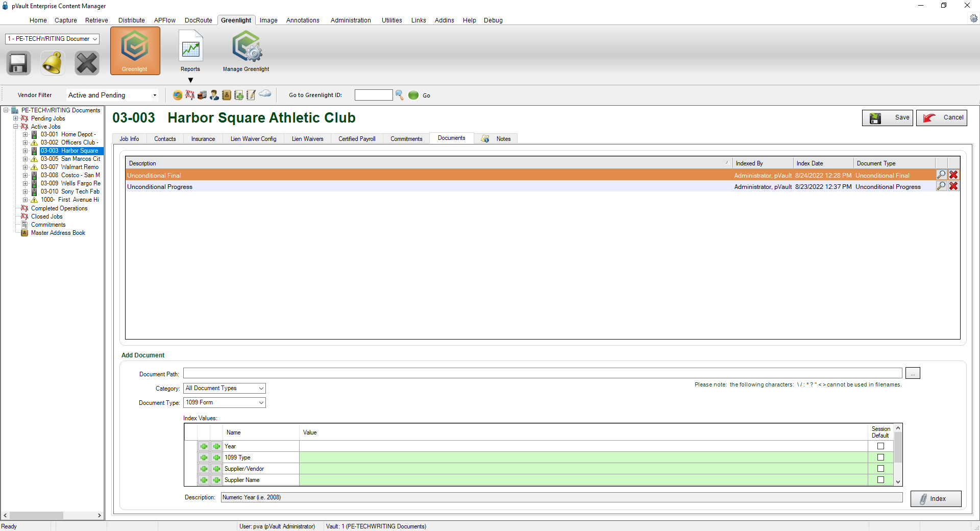
Task: Click the first green plus in Supplier Name row
Action: (x=204, y=480)
